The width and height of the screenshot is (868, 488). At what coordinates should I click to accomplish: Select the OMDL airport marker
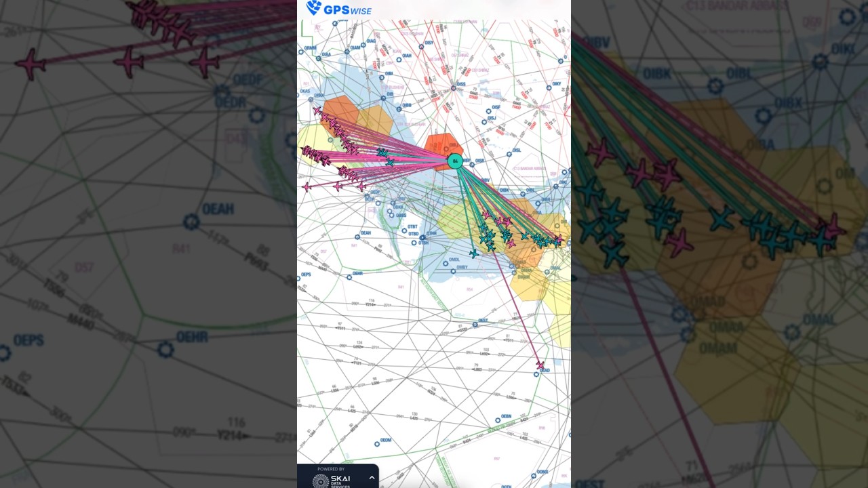click(446, 264)
